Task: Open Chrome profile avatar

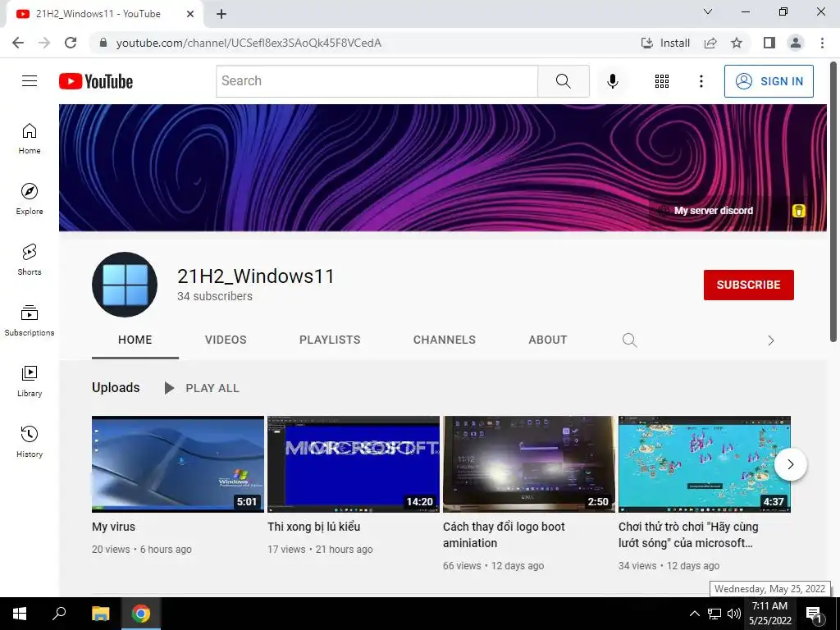Action: (796, 43)
